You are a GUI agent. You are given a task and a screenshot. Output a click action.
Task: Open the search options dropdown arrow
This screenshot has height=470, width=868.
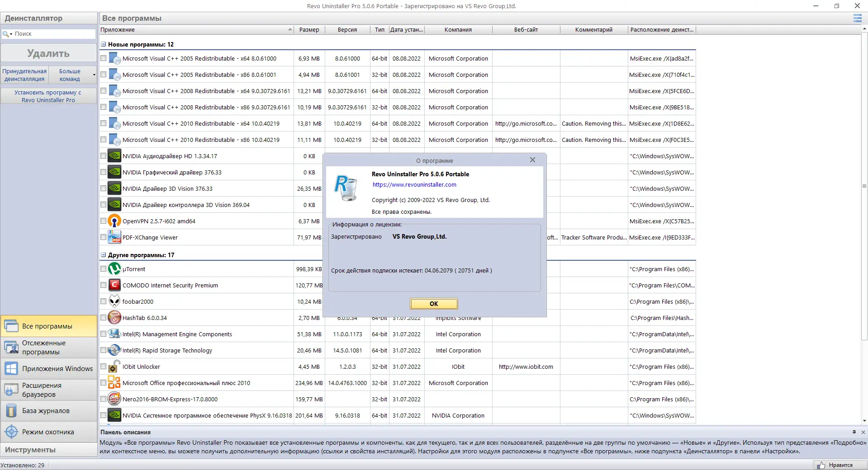click(x=11, y=34)
